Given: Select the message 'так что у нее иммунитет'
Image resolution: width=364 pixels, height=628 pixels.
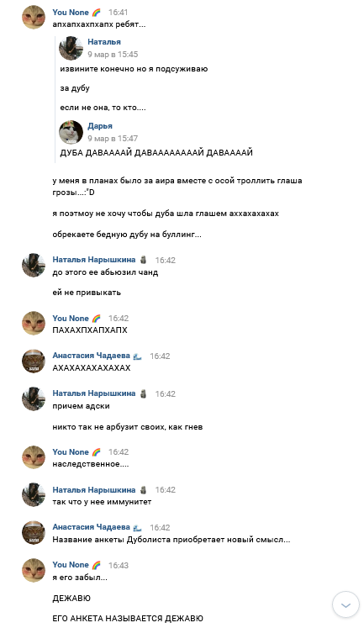Looking at the screenshot, I should [102, 501].
